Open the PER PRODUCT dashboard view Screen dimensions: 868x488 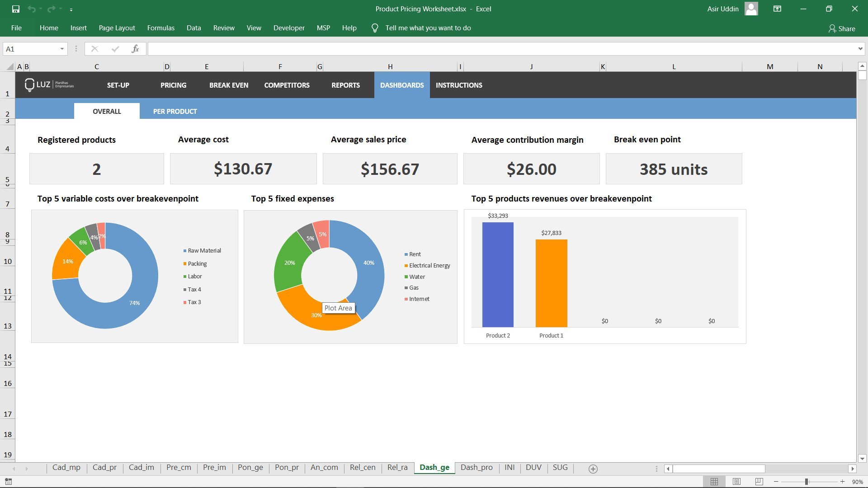pos(175,111)
